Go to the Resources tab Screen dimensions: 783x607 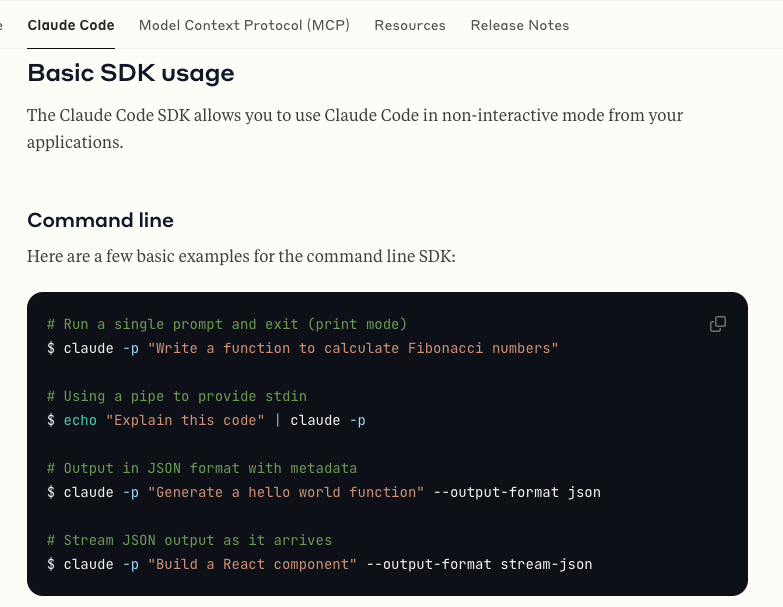coord(410,25)
